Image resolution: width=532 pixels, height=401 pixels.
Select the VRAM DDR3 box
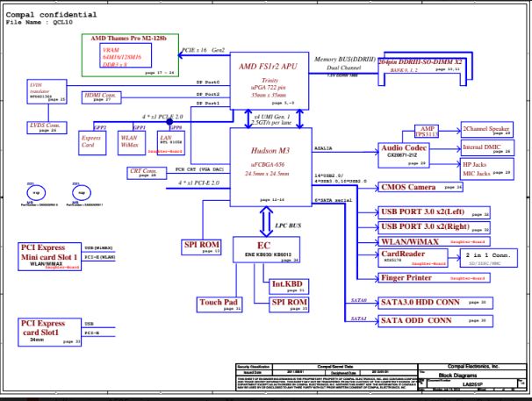point(126,55)
